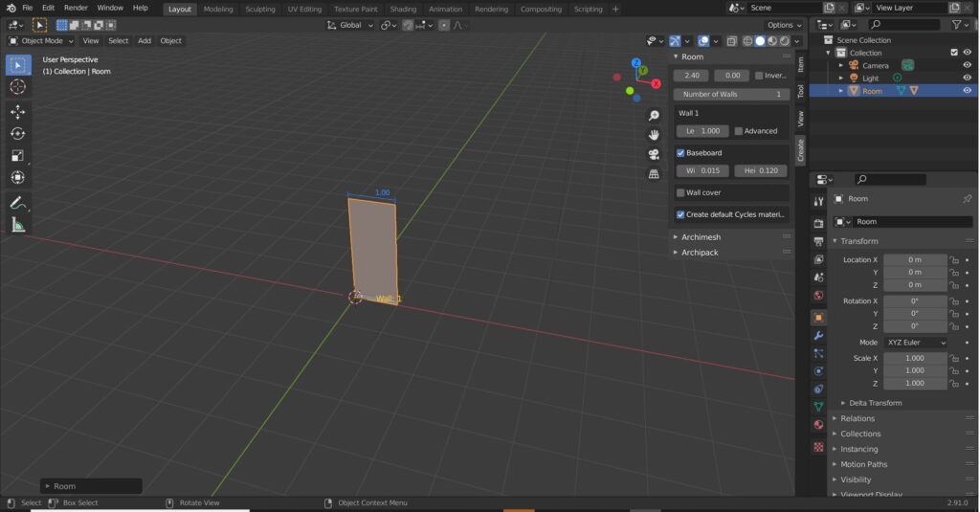Open the Material properties tab icon
Screen dimensions: 980x512
click(818, 425)
